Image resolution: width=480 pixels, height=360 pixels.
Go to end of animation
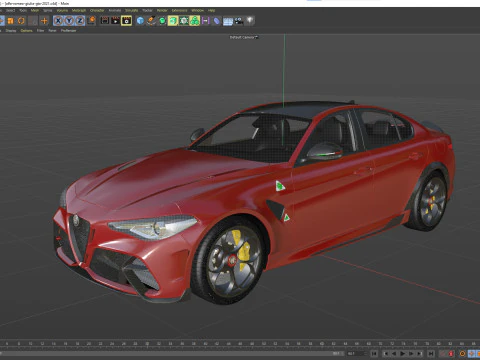(431, 353)
